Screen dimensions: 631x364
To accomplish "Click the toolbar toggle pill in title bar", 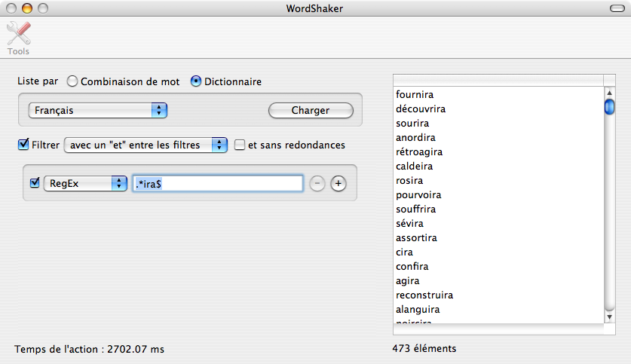I will click(617, 8).
